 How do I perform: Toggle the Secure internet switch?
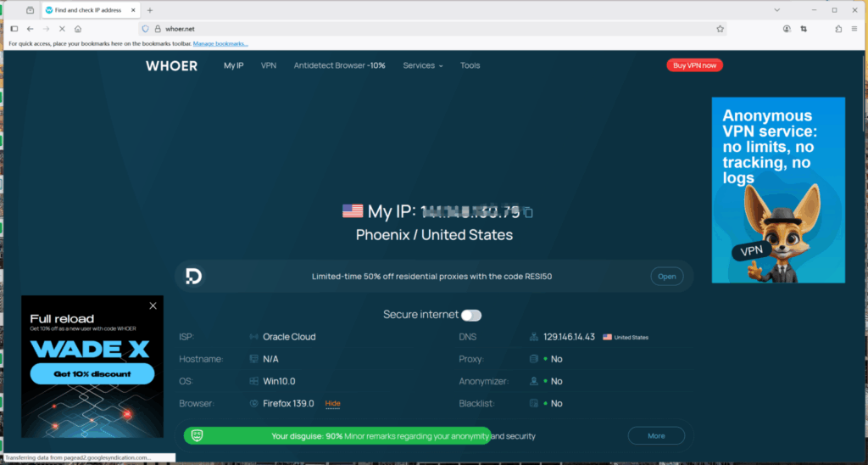pos(471,316)
